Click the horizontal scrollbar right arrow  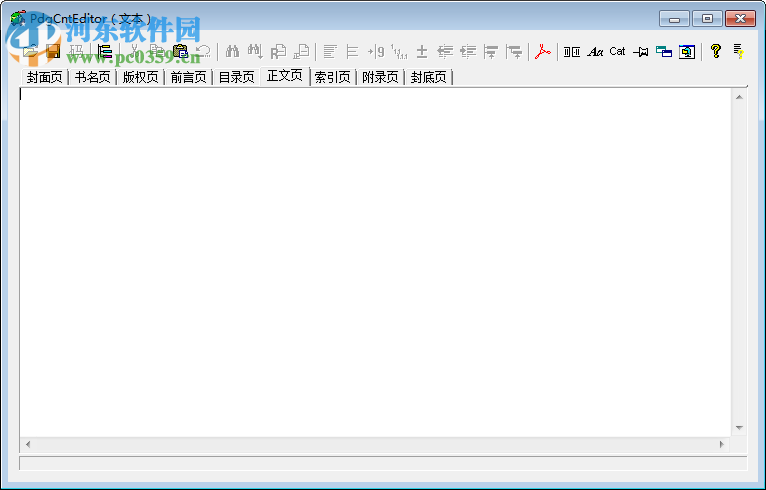point(722,444)
